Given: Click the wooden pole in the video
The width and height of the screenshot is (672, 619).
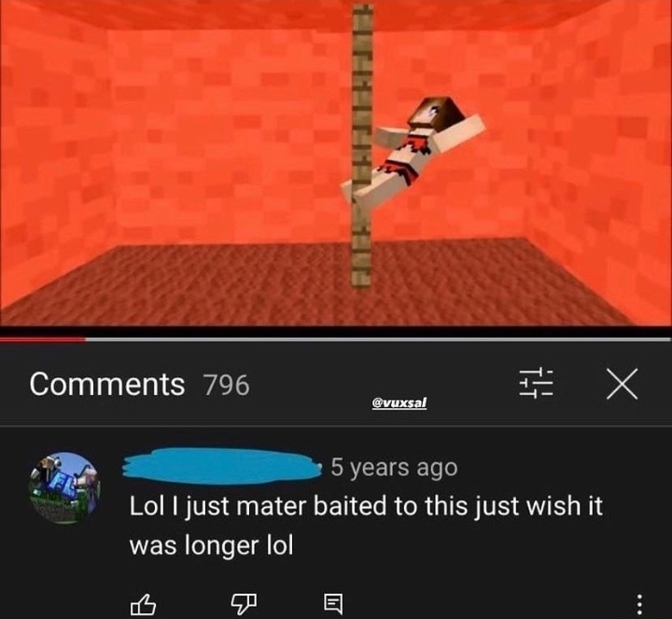Looking at the screenshot, I should pos(362,146).
